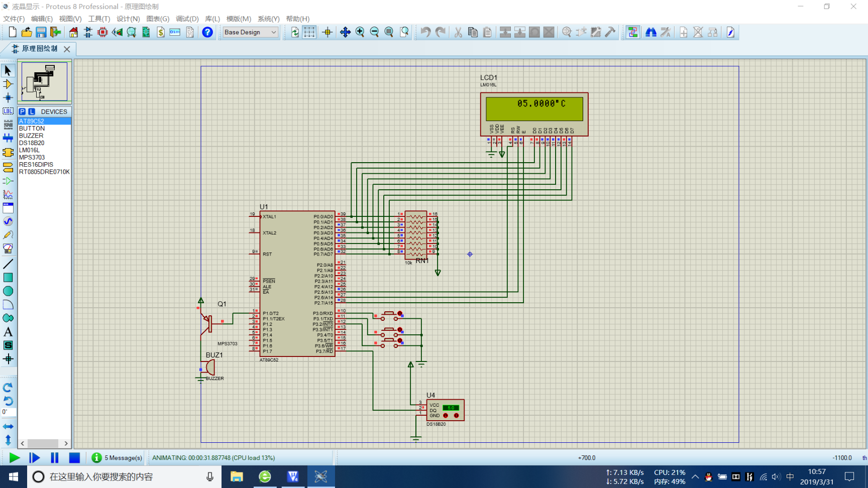Open File Explorer from the taskbar
This screenshot has height=488, width=868.
click(237, 477)
